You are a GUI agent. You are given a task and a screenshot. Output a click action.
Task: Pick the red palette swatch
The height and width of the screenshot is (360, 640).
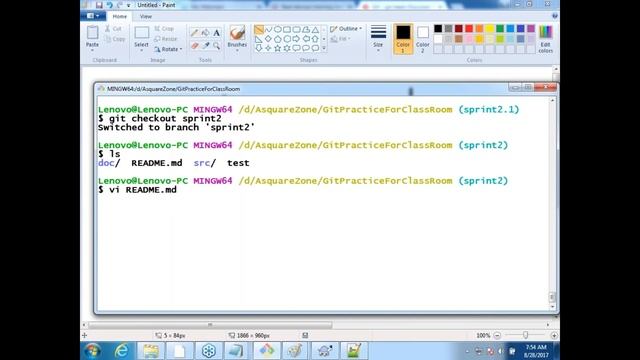coord(469,29)
